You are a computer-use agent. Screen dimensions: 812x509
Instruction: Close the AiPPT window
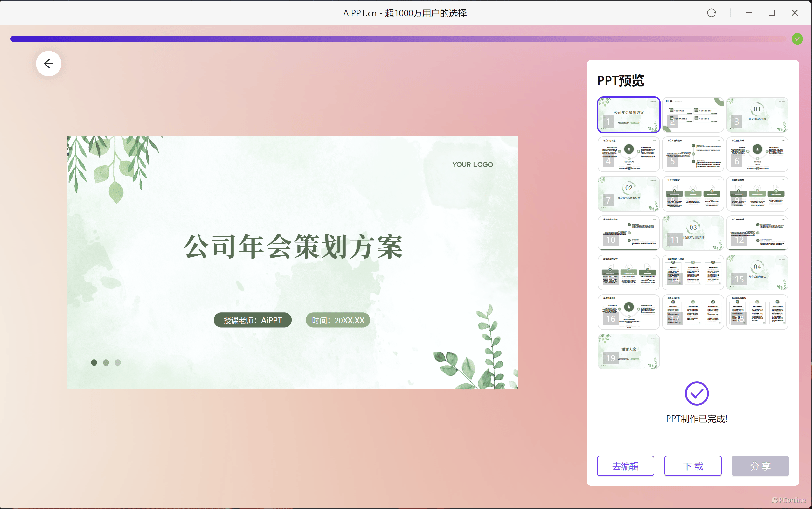(x=795, y=13)
